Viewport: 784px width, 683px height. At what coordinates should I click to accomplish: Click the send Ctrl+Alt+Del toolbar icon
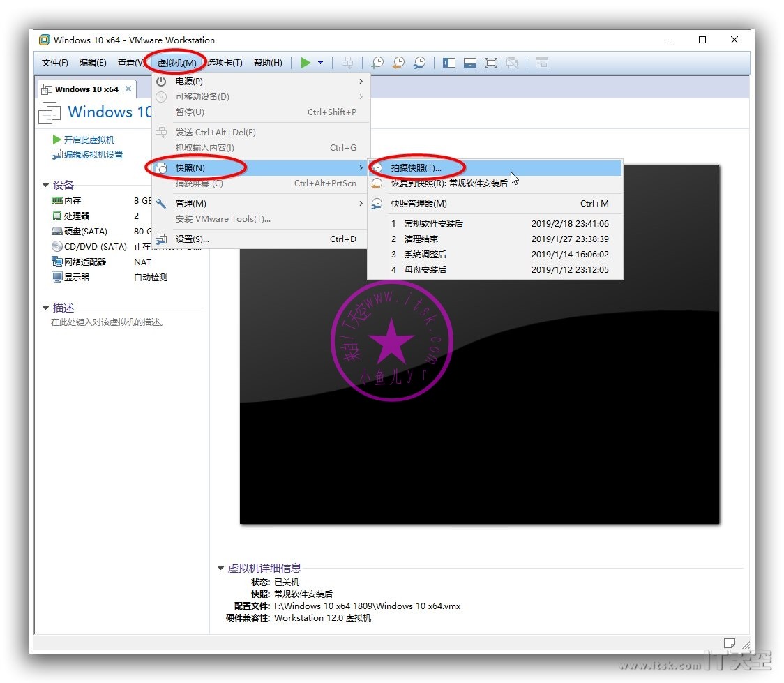(347, 63)
